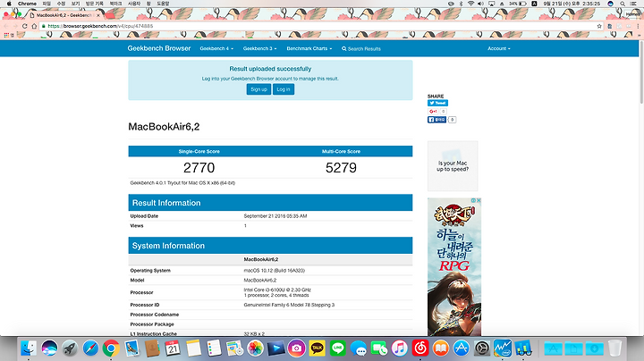Open iBooks in the dock
The image size is (644, 361).
point(441,348)
